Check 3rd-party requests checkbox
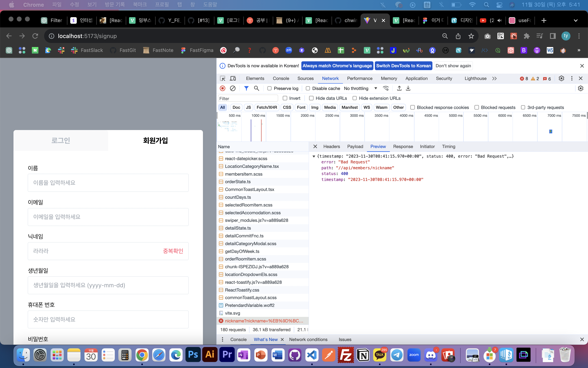 pyautogui.click(x=523, y=107)
